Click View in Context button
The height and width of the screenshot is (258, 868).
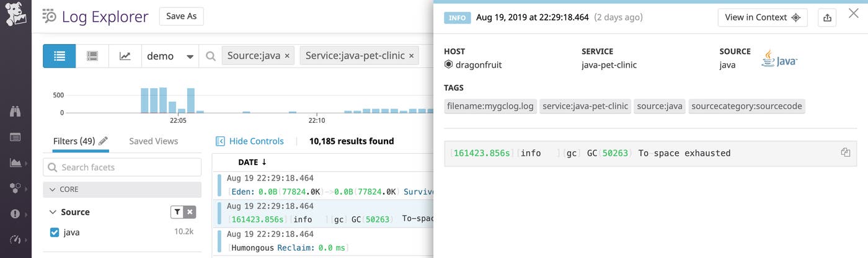pos(763,17)
